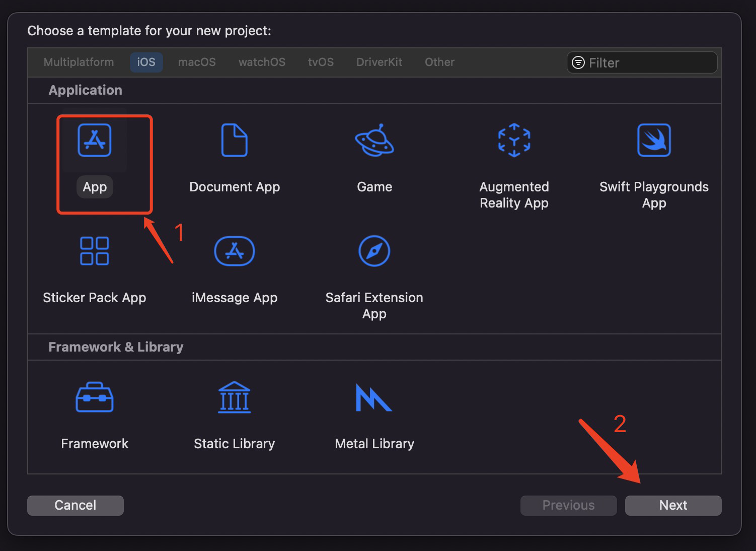Click the "Swift Playgrounds App" label
Screen dimensions: 756x551
tap(654, 195)
